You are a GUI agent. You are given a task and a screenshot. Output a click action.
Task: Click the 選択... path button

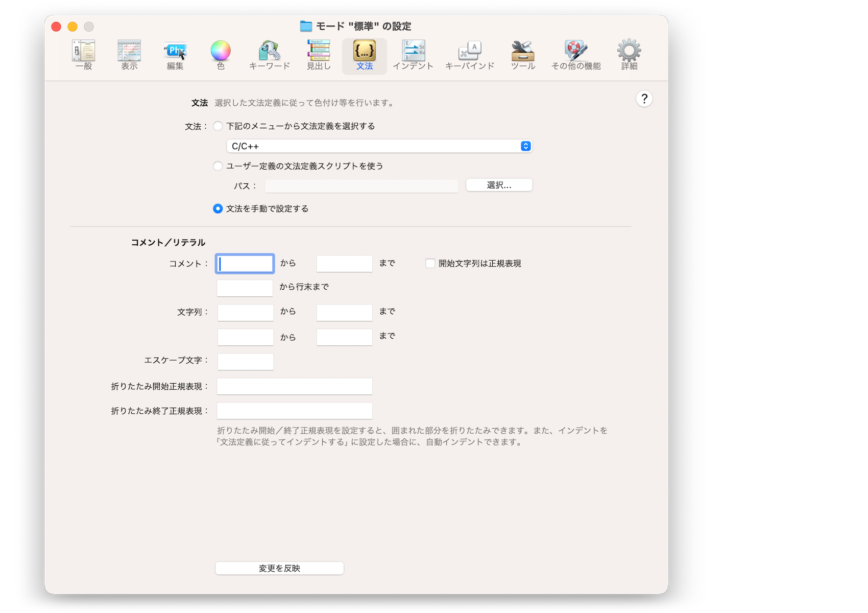[499, 185]
